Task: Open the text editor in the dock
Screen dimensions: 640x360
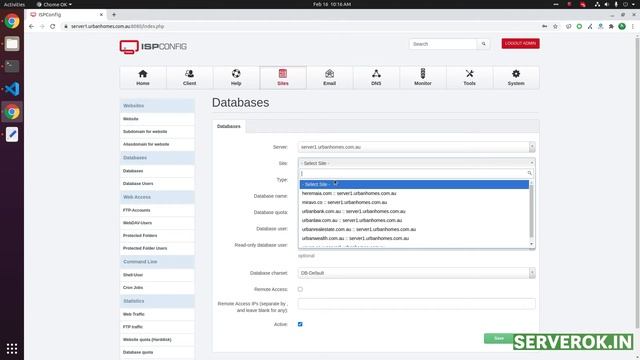Action: coord(12,134)
